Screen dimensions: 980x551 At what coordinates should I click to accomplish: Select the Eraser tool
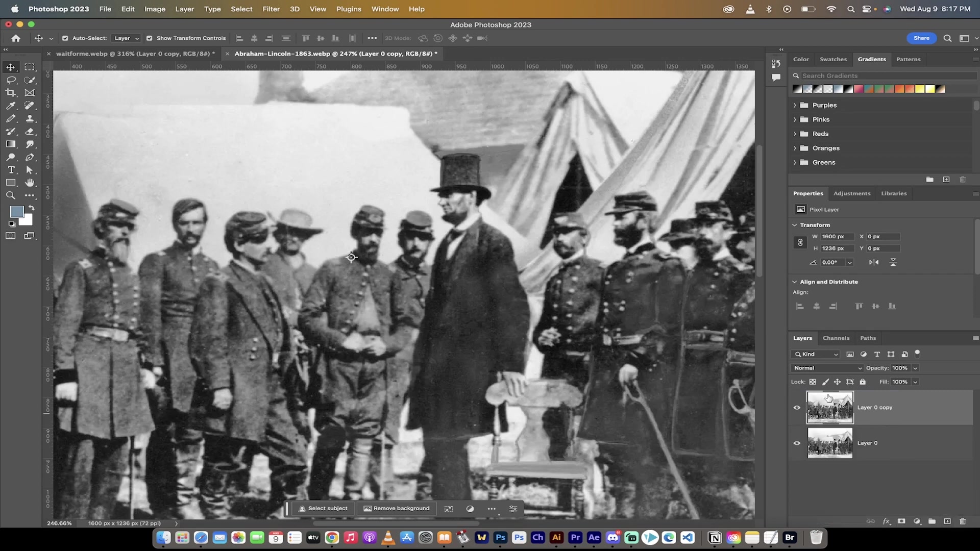tap(30, 131)
